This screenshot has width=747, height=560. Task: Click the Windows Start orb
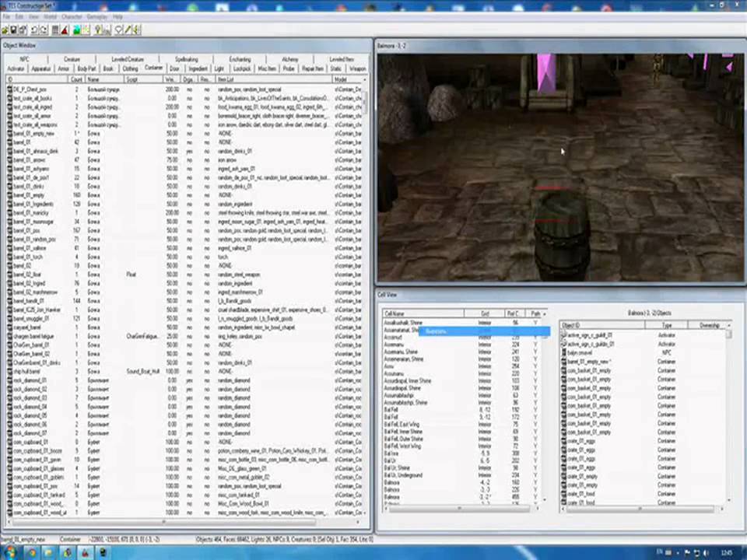pos(10,552)
